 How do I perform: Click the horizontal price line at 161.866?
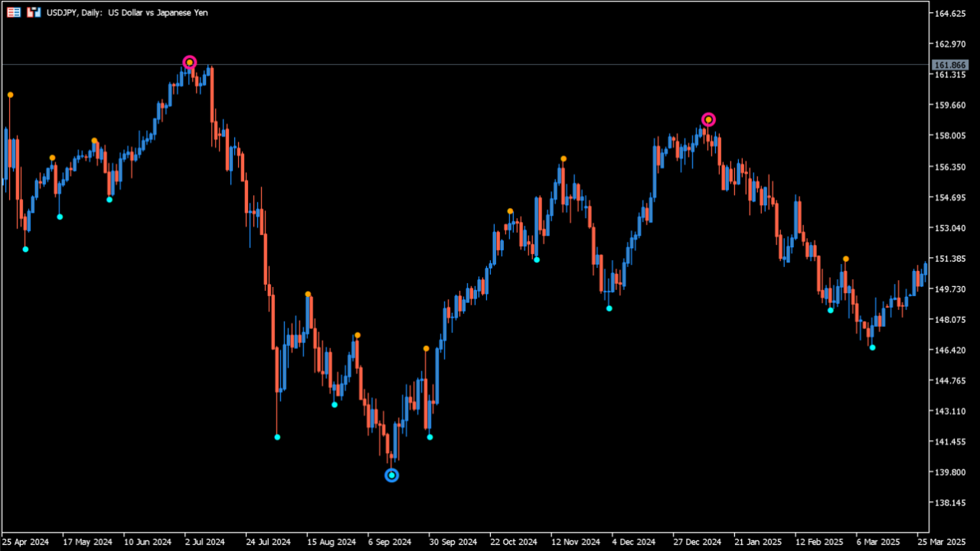(464, 64)
